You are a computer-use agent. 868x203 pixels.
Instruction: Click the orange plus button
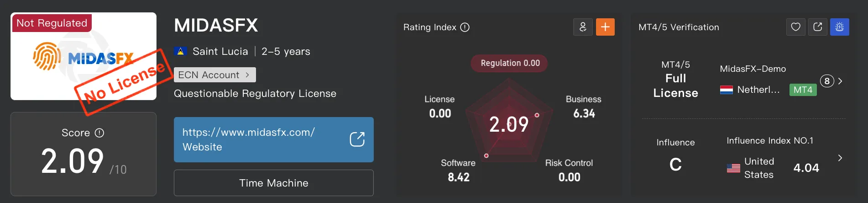click(605, 27)
